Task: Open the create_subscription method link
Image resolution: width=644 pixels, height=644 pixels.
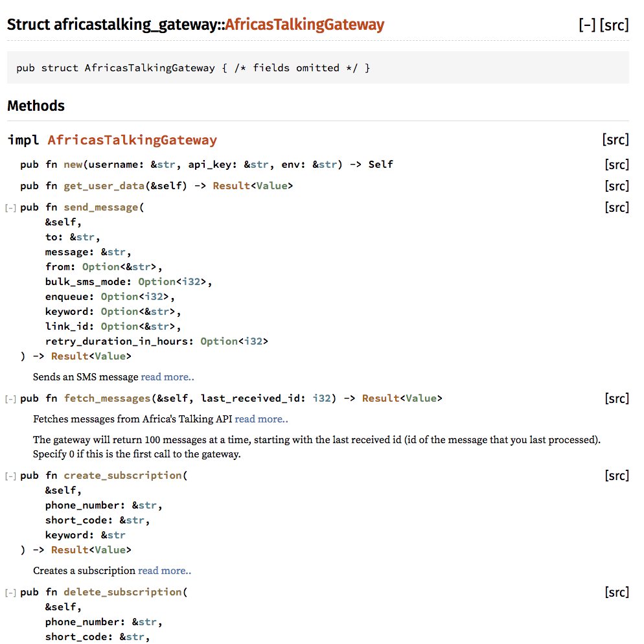Action: point(122,476)
